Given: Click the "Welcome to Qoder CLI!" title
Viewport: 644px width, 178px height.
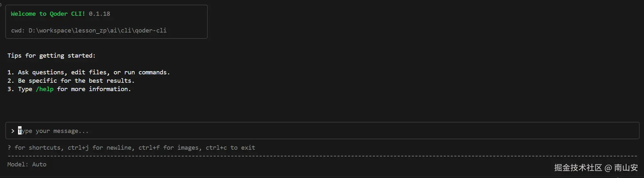Looking at the screenshot, I should click(x=48, y=14).
